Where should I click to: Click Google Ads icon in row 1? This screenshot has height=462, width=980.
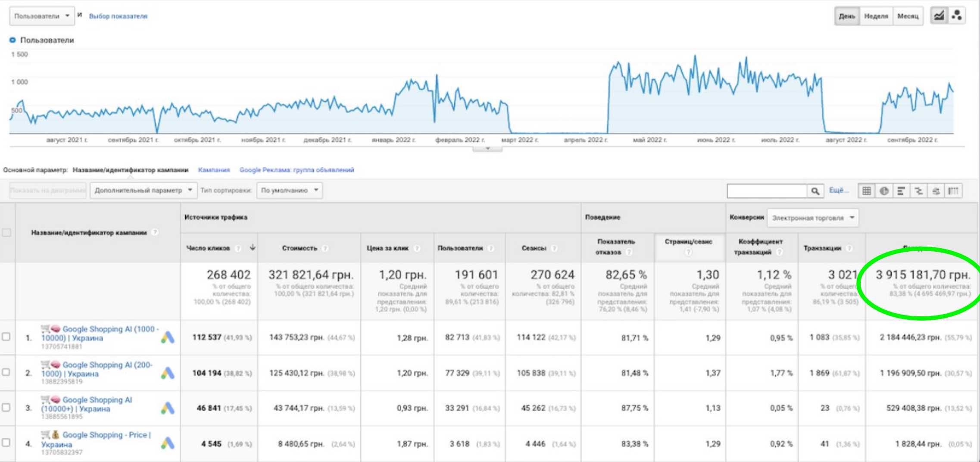point(168,337)
